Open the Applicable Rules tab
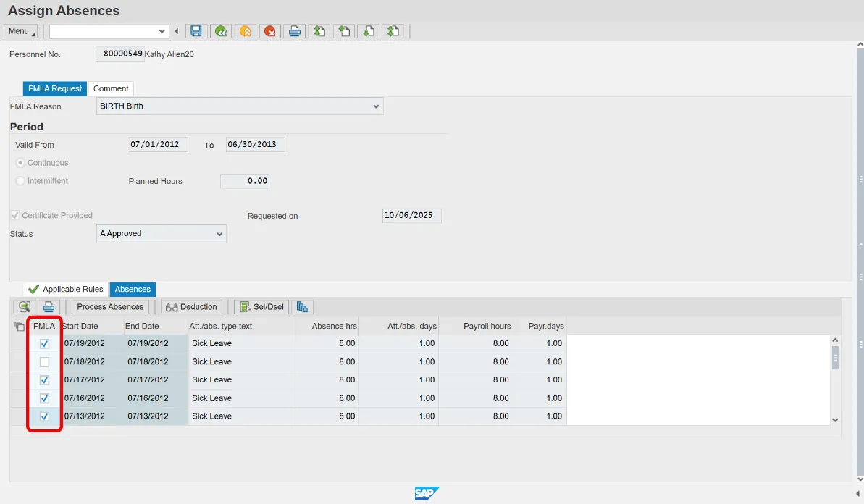The width and height of the screenshot is (864, 504). pos(66,289)
